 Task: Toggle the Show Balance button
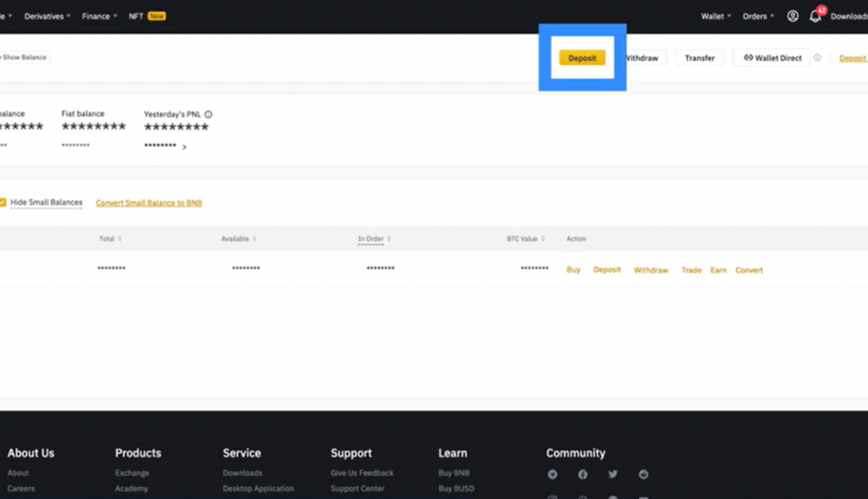(25, 58)
